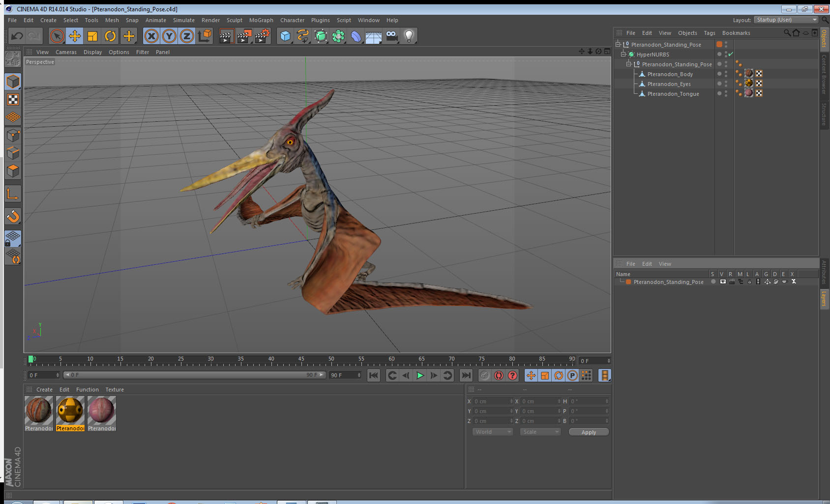Open the Array modeling objects icon
The image size is (830, 504).
pos(338,36)
